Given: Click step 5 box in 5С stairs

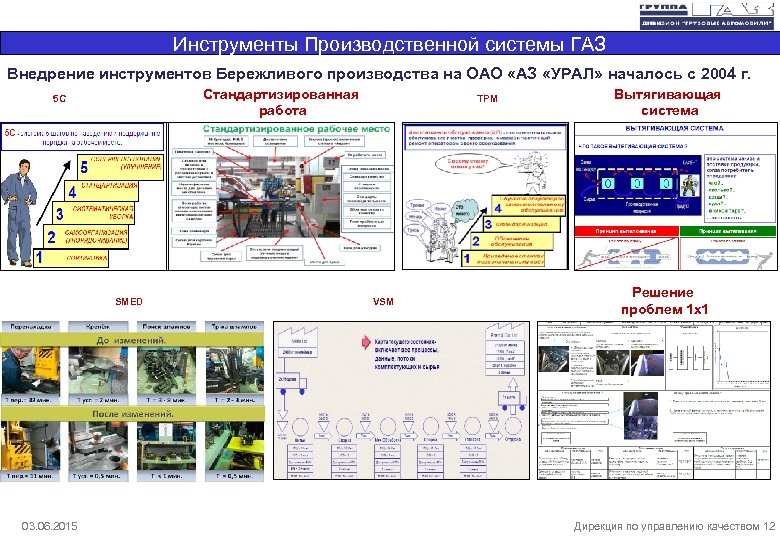Looking at the screenshot, I should click(120, 167).
